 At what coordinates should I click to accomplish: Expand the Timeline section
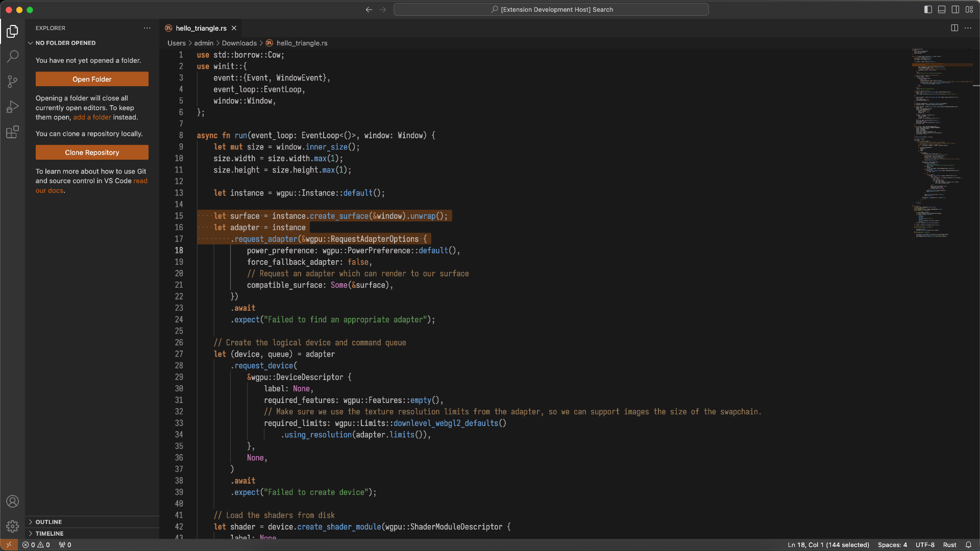tap(50, 534)
